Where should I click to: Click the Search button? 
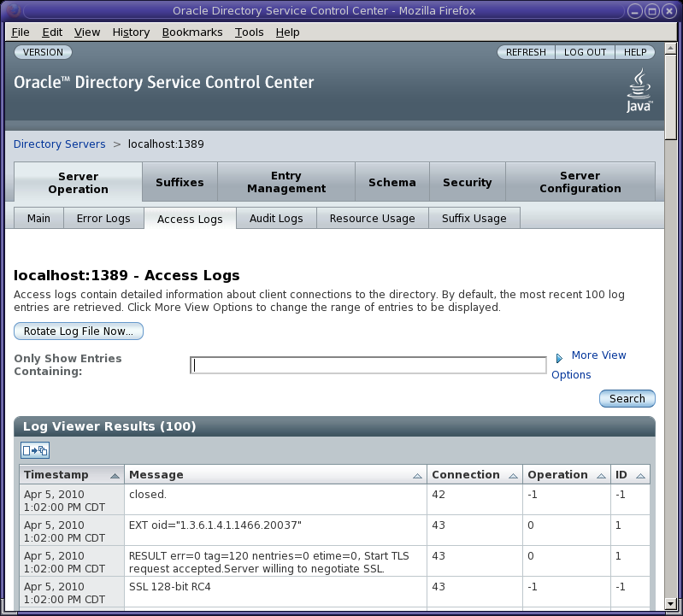click(x=627, y=398)
